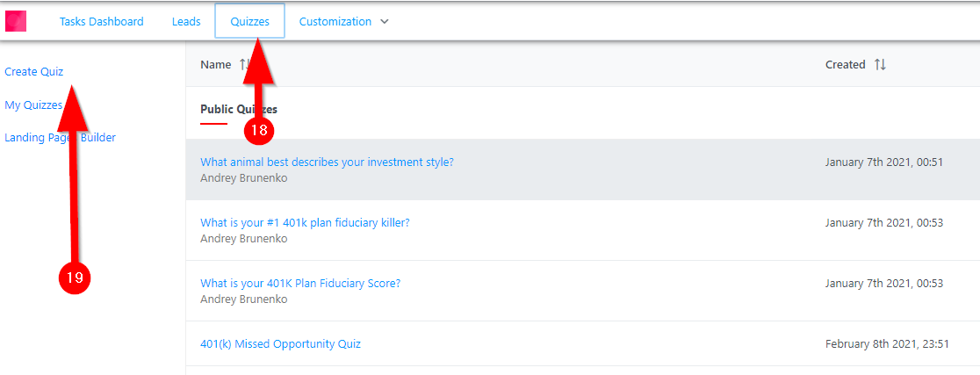This screenshot has width=980, height=375.
Task: Open the 401(k) Missed Opportunity Quiz
Action: pos(280,343)
